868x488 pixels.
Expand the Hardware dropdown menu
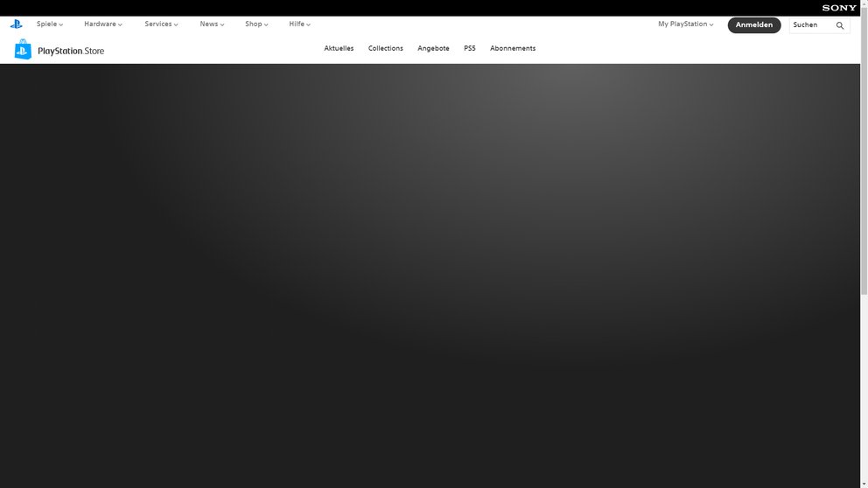pyautogui.click(x=103, y=24)
